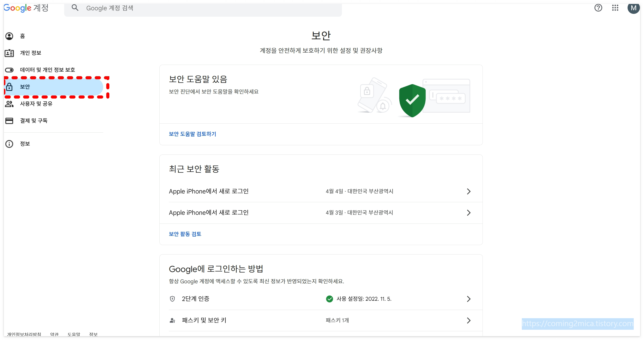644x340 pixels.
Task: Click the profile avatar M icon
Action: [633, 8]
